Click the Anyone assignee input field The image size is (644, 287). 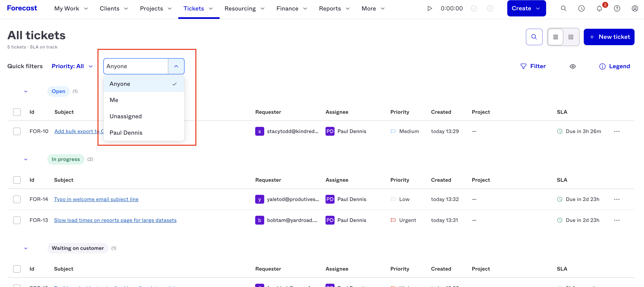click(x=136, y=66)
